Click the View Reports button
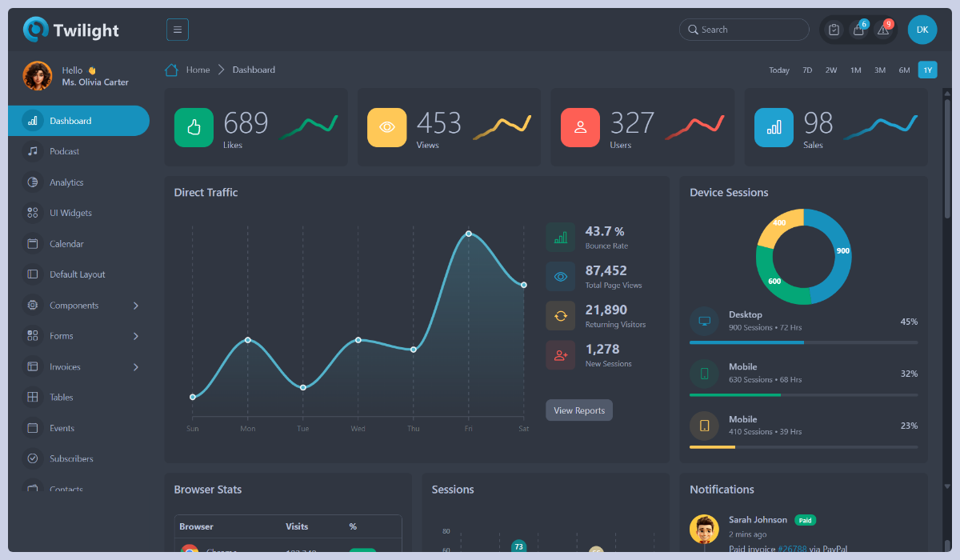This screenshot has height=560, width=960. 578,410
